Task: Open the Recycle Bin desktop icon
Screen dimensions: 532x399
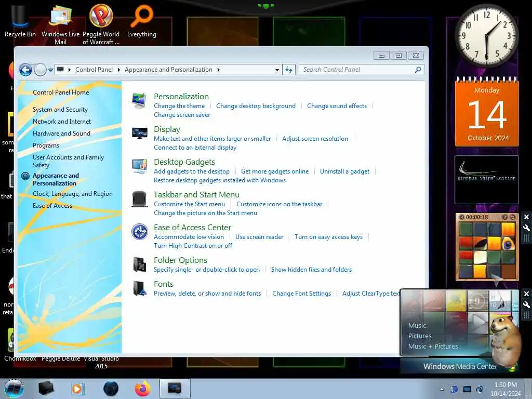Action: coord(20,20)
